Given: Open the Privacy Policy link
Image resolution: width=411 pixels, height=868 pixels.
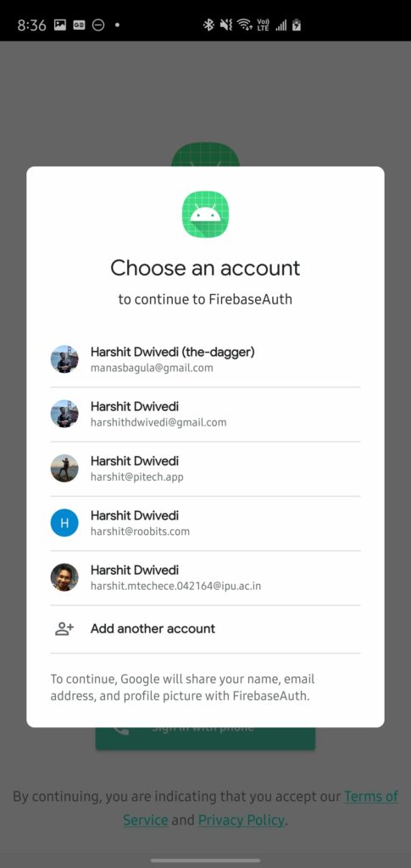Looking at the screenshot, I should coord(242,820).
